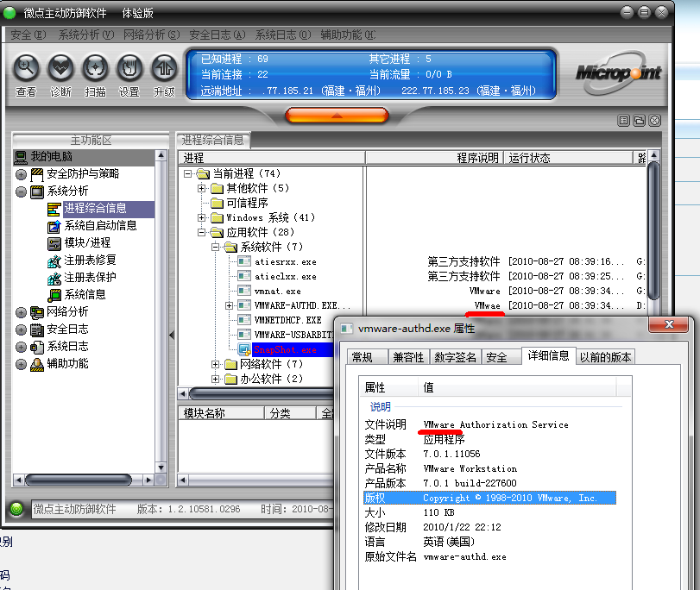The image size is (700, 590).
Task: Click the green status indicator in status bar
Action: tap(16, 509)
